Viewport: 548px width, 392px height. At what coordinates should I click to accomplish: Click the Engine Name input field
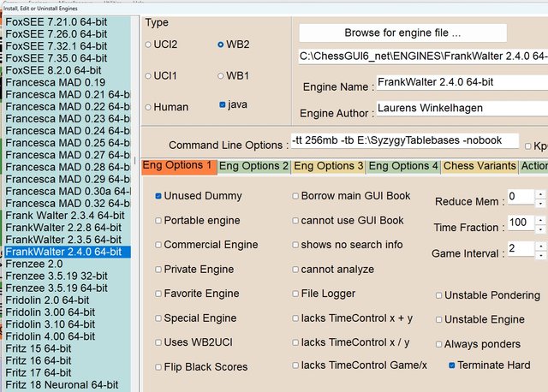tap(462, 82)
